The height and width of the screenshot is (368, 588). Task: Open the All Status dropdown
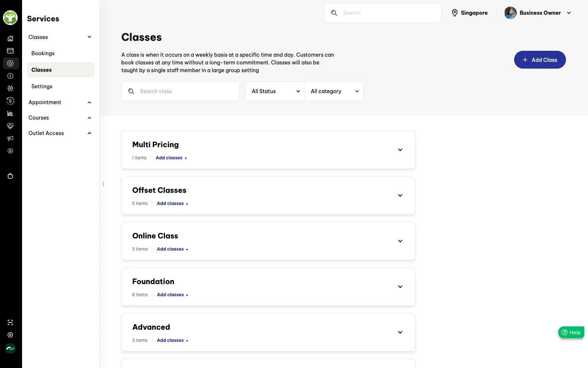click(275, 91)
